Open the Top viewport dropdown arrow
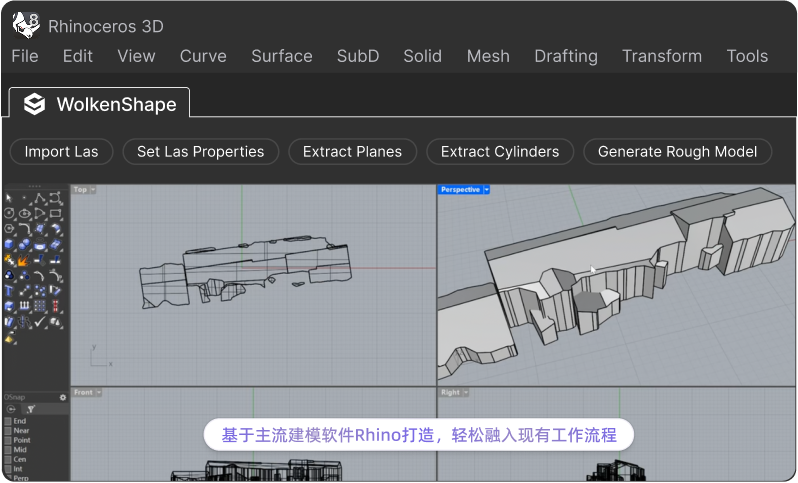 pos(93,189)
